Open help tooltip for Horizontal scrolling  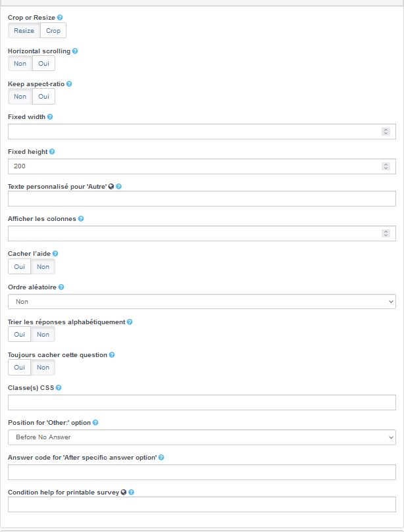click(x=75, y=51)
